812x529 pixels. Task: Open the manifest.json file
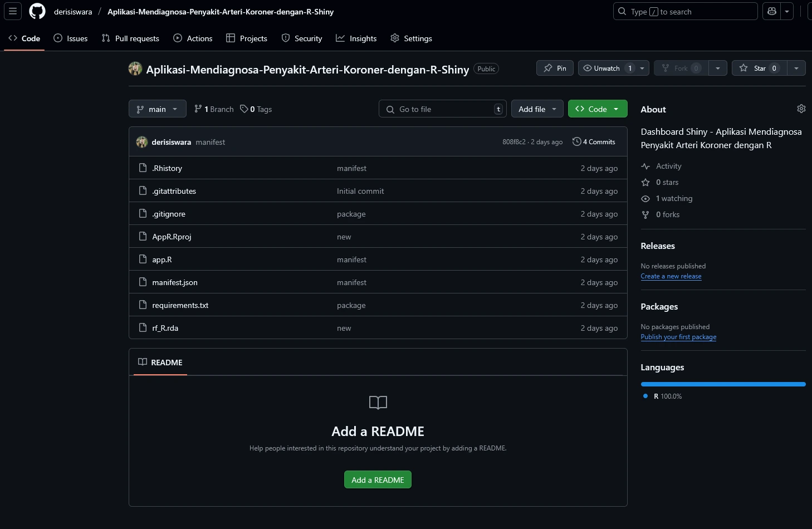175,282
